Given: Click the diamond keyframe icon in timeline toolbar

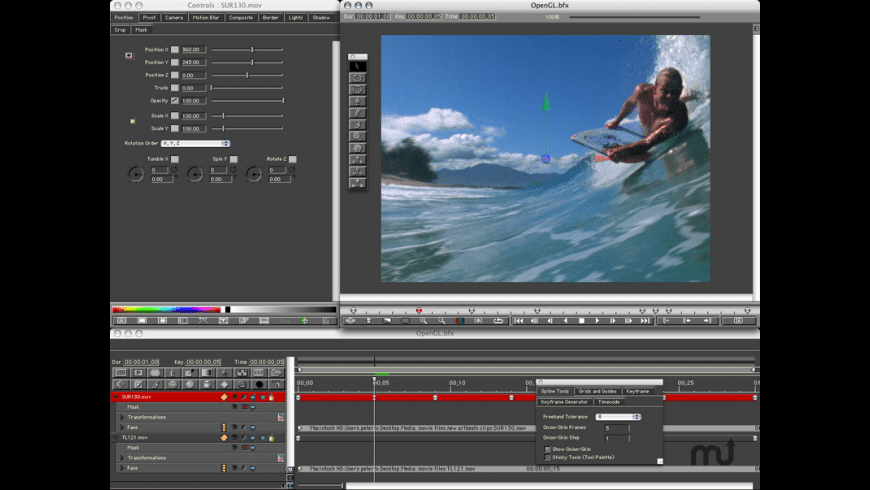Looking at the screenshot, I should 224,384.
